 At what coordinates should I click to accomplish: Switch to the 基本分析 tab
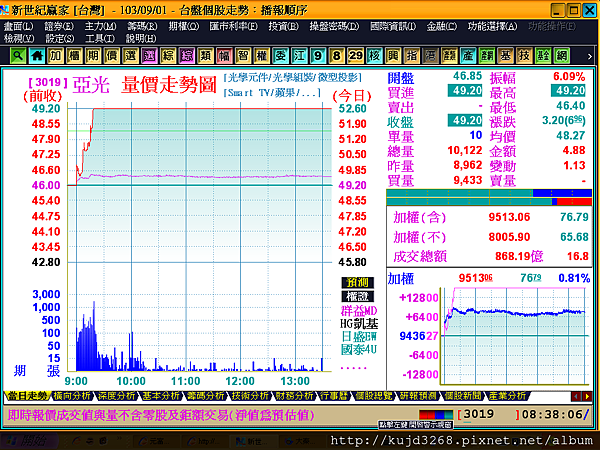(160, 396)
